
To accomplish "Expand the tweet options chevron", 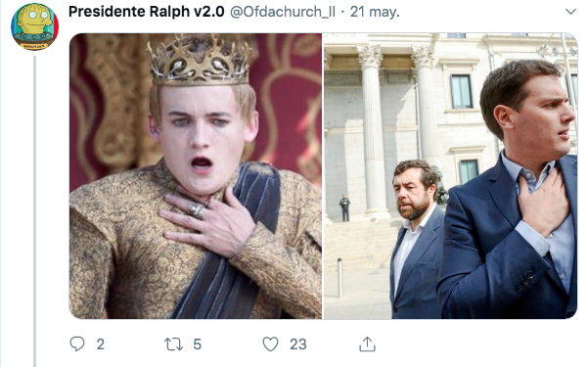I will [x=570, y=12].
